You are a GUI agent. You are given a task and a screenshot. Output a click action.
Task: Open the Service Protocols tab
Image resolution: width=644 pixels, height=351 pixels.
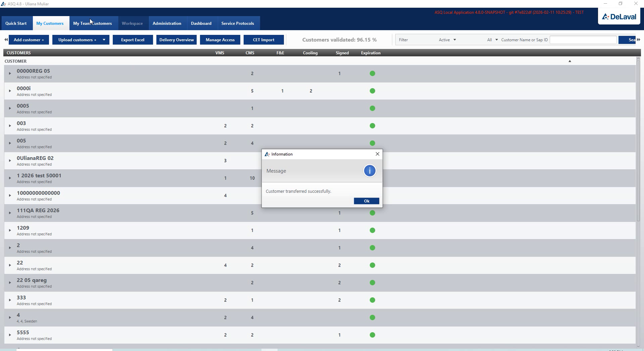[x=238, y=23]
